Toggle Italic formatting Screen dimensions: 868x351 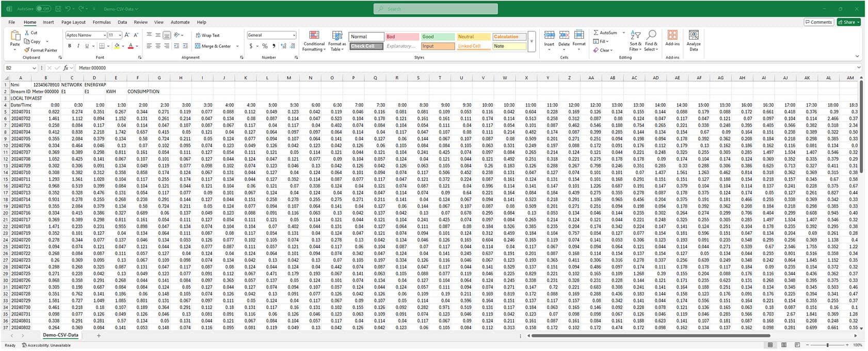[78, 46]
